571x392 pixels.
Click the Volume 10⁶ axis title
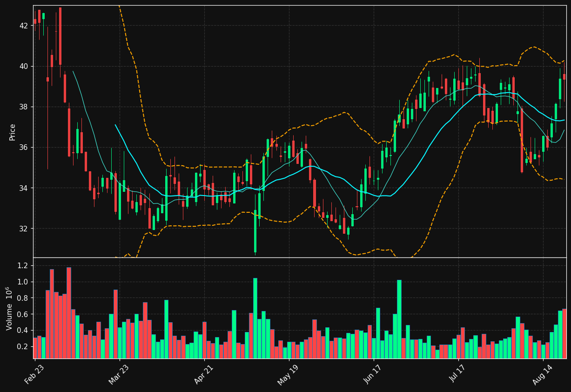click(x=10, y=308)
